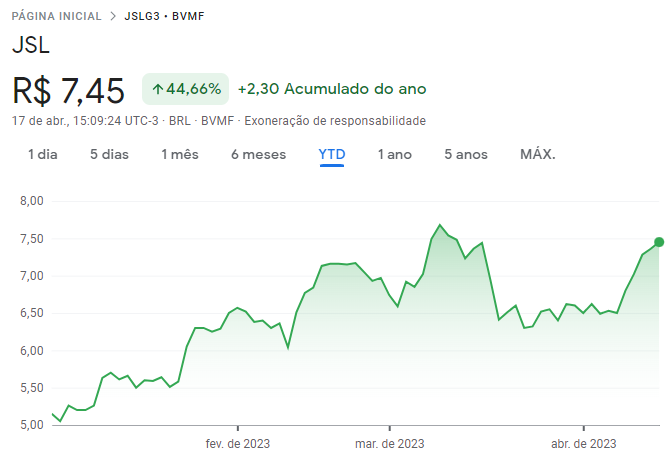Choose the 5 anos range tab

466,154
